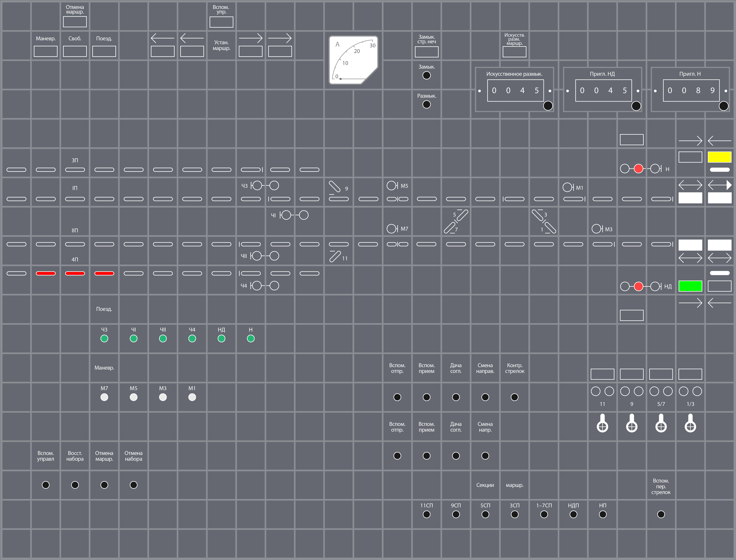Click switch 9 symbol on the diagram

click(x=334, y=187)
